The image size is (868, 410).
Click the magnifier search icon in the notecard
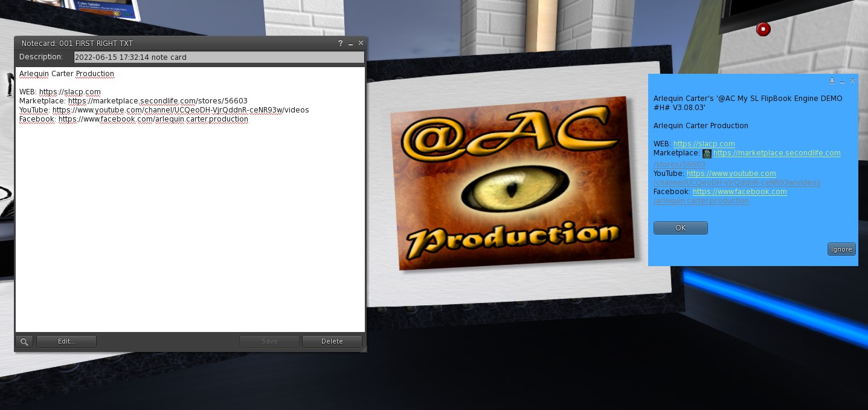pos(24,342)
